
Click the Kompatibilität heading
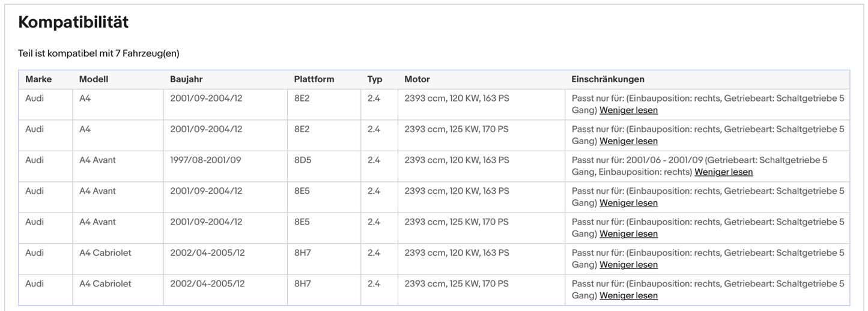click(73, 23)
